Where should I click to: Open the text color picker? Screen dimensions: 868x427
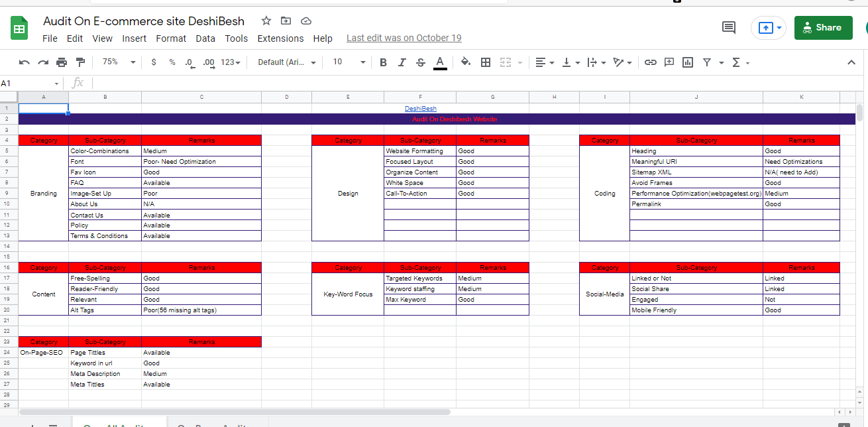439,62
